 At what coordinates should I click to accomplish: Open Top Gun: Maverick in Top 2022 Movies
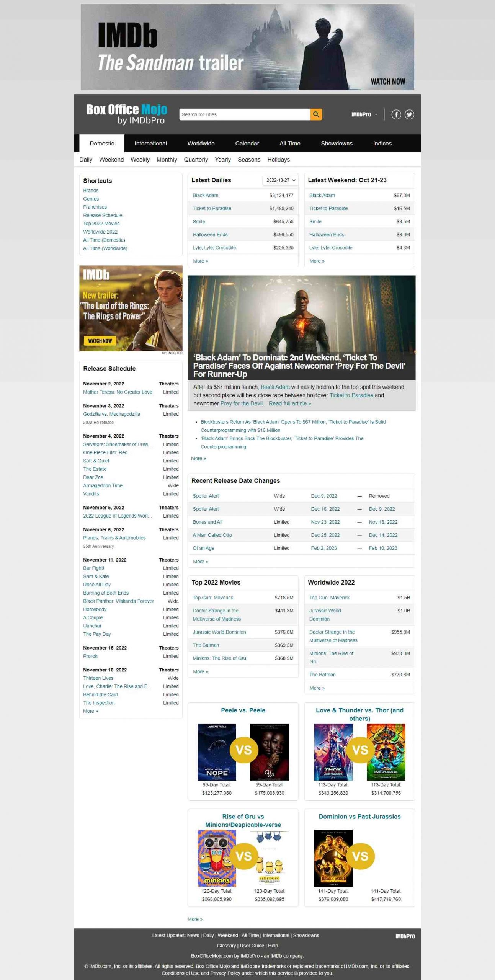tap(213, 598)
